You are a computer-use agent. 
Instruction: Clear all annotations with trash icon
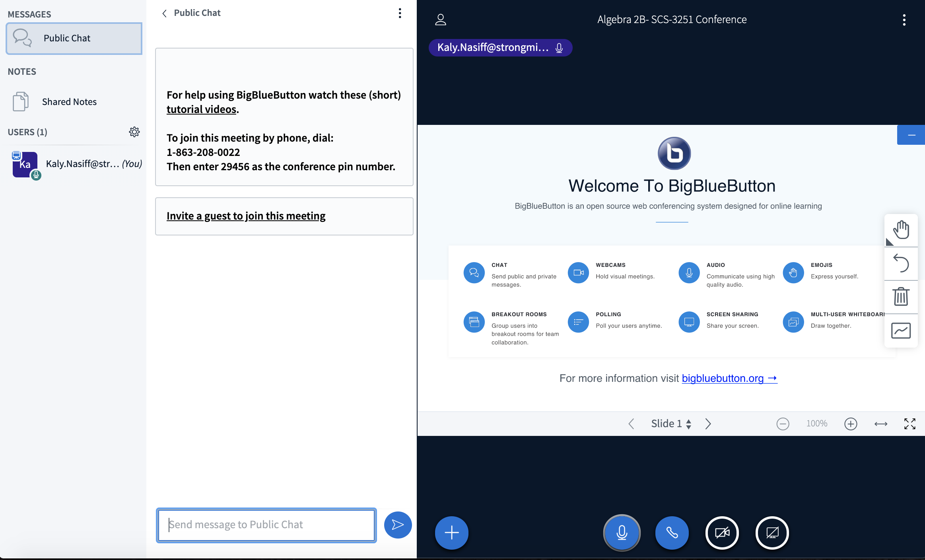[x=901, y=297]
